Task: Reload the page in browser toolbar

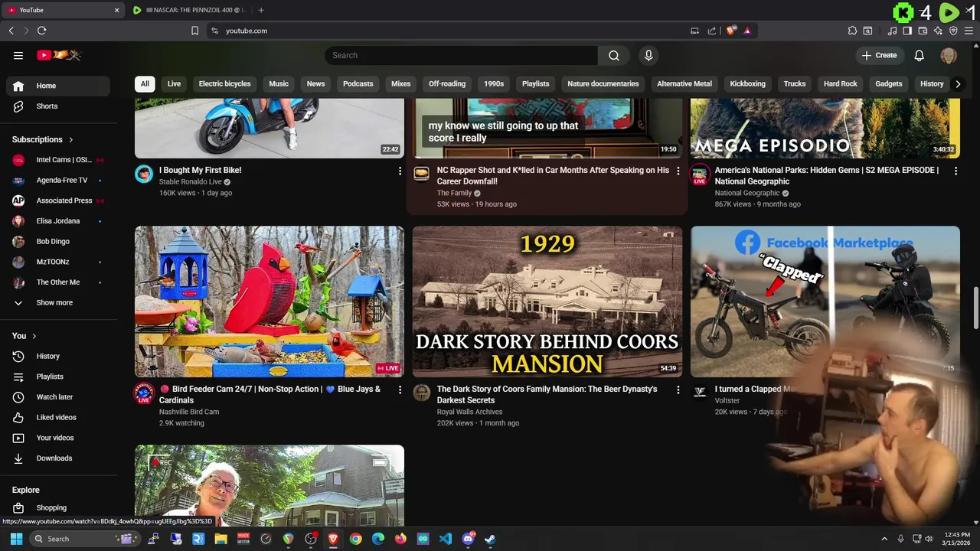Action: (41, 31)
